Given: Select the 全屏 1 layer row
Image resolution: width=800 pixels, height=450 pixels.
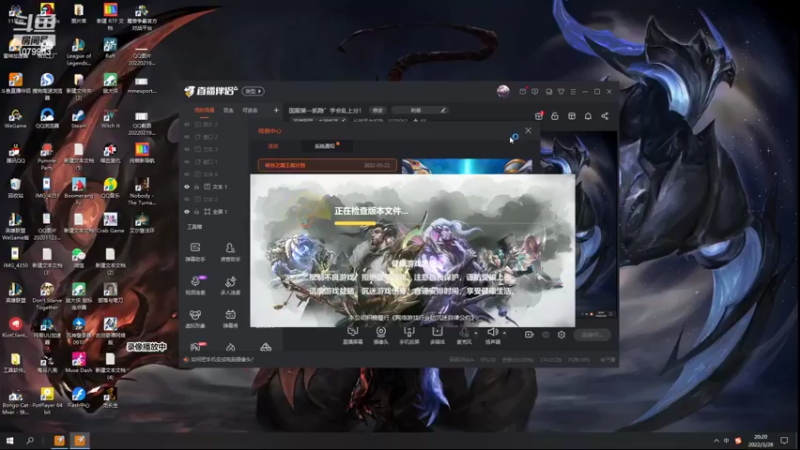Looking at the screenshot, I should [x=217, y=212].
